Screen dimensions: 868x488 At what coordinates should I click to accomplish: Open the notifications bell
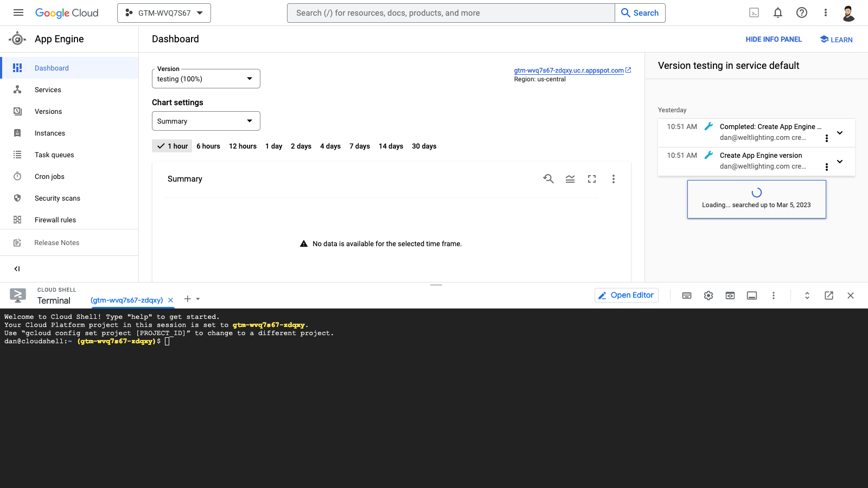click(x=778, y=12)
